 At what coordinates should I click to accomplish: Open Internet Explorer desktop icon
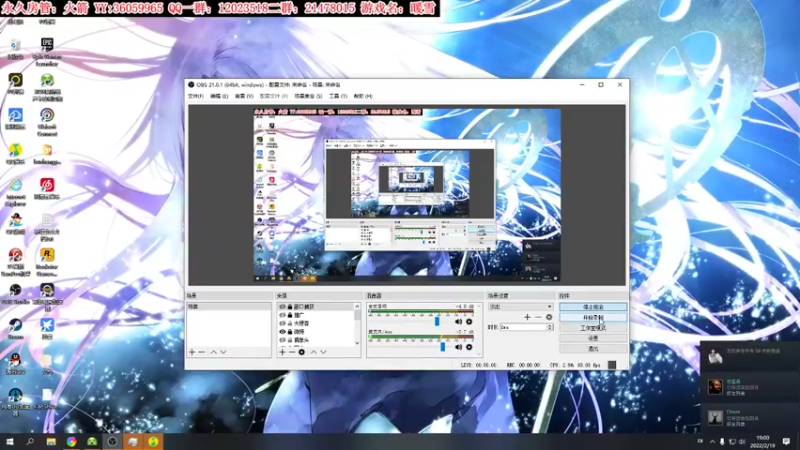15,192
